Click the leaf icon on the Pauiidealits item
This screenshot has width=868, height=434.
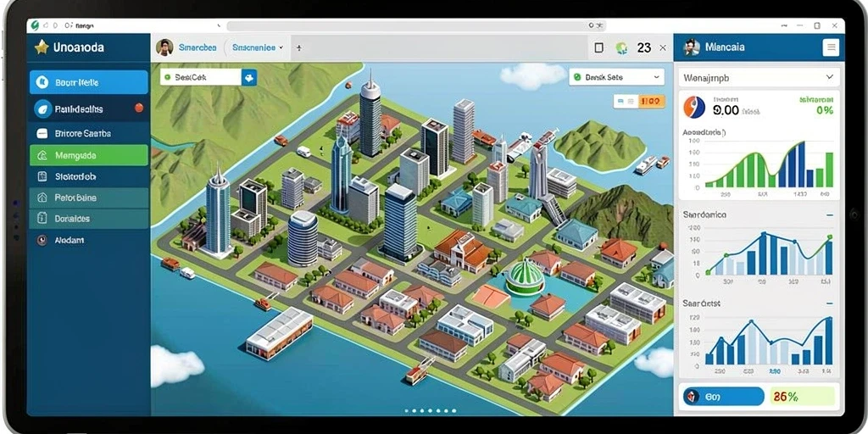click(x=42, y=109)
